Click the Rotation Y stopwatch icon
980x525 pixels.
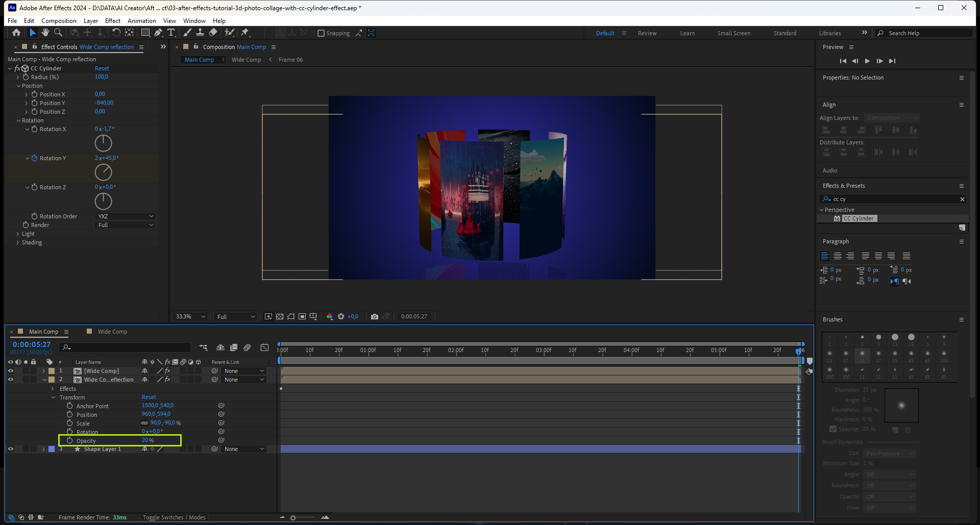[35, 158]
